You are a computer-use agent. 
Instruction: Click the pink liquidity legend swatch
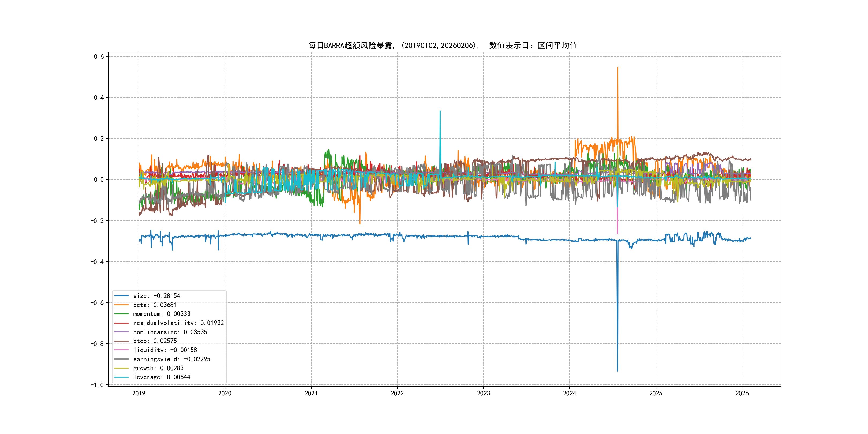pyautogui.click(x=121, y=350)
